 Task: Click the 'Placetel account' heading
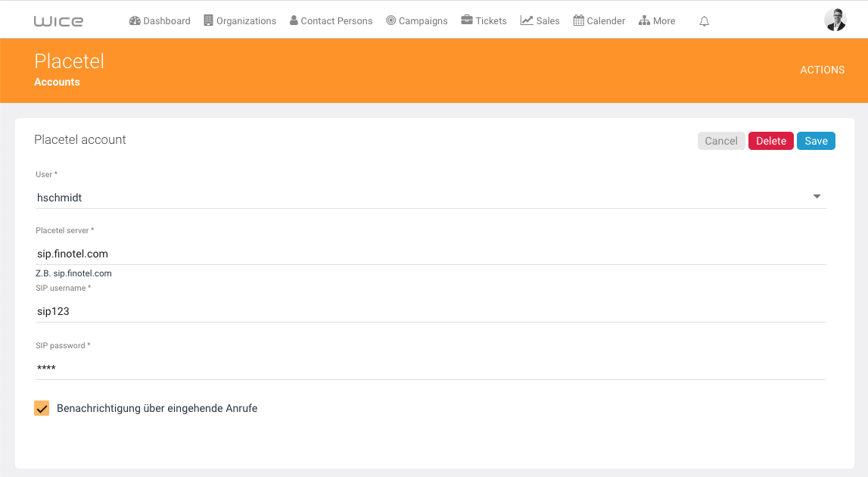80,139
